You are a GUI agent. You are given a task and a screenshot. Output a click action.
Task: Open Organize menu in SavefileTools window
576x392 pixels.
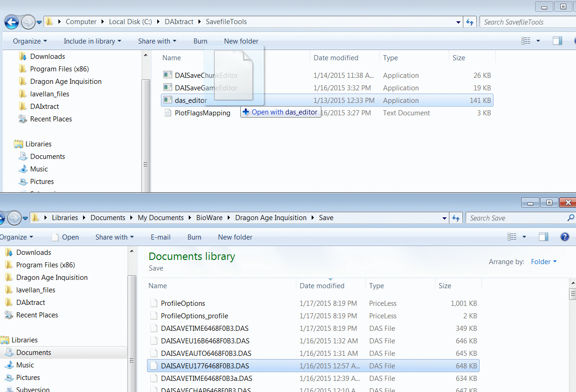pyautogui.click(x=30, y=41)
